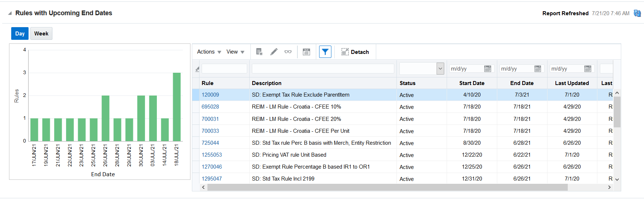Click the table's vertical scrollbar thumb
The height and width of the screenshot is (199, 644).
click(x=617, y=112)
